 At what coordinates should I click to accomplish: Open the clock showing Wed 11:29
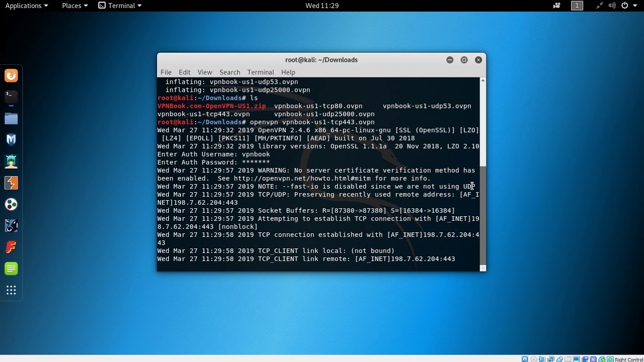click(322, 6)
